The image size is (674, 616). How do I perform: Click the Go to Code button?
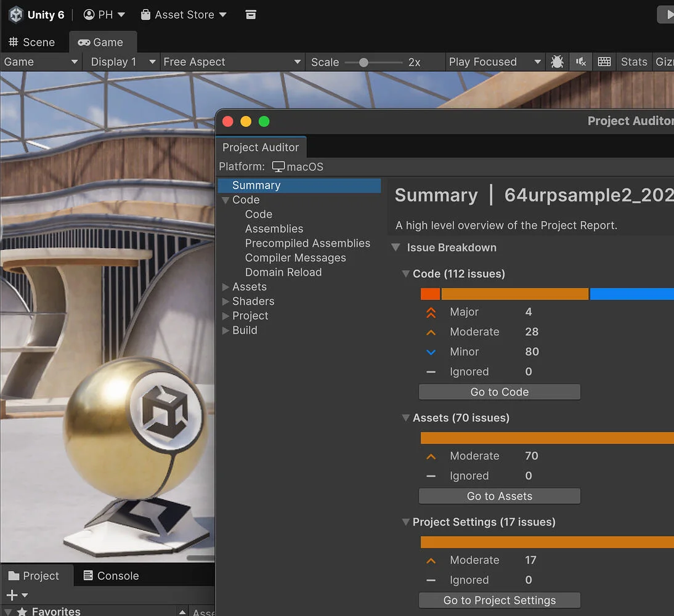pyautogui.click(x=499, y=392)
